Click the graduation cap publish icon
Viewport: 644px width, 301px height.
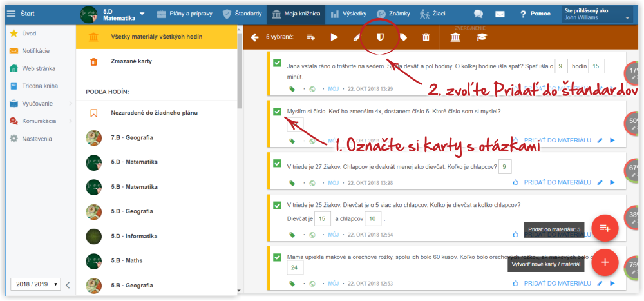482,38
